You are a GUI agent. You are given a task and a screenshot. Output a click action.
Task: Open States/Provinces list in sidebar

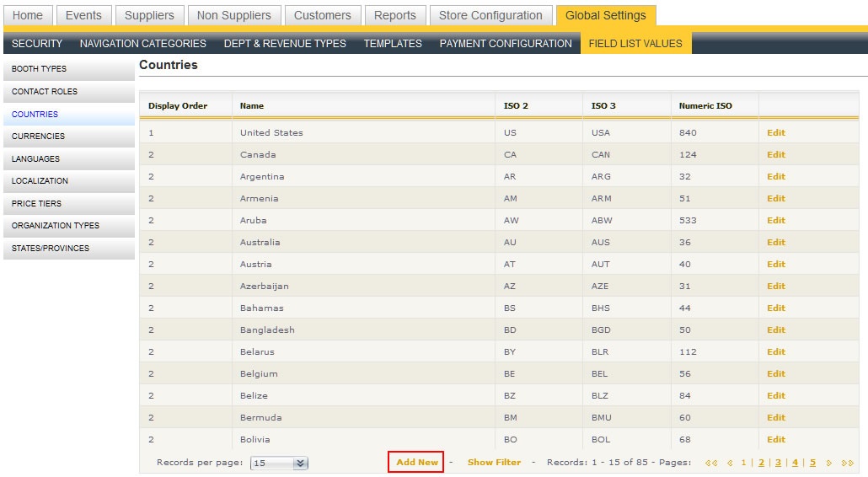pos(51,248)
